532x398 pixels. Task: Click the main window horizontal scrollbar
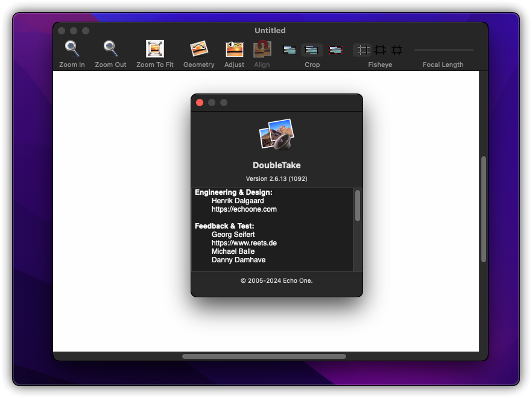tap(264, 356)
